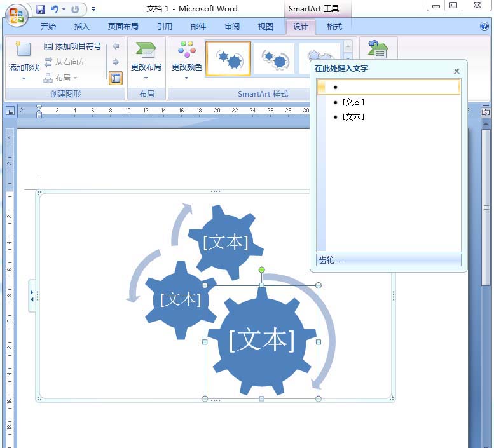Expand the 更改布局 dropdown arrow
The width and height of the screenshot is (494, 448).
click(146, 78)
